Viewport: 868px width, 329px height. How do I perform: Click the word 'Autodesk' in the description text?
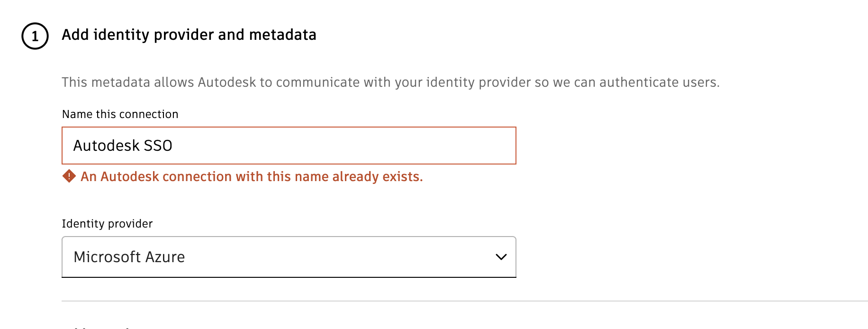(226, 82)
